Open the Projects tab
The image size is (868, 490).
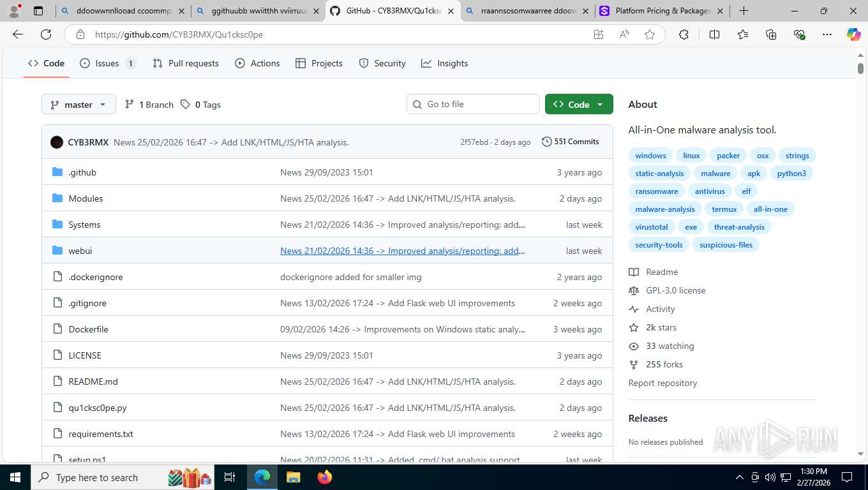pyautogui.click(x=319, y=63)
